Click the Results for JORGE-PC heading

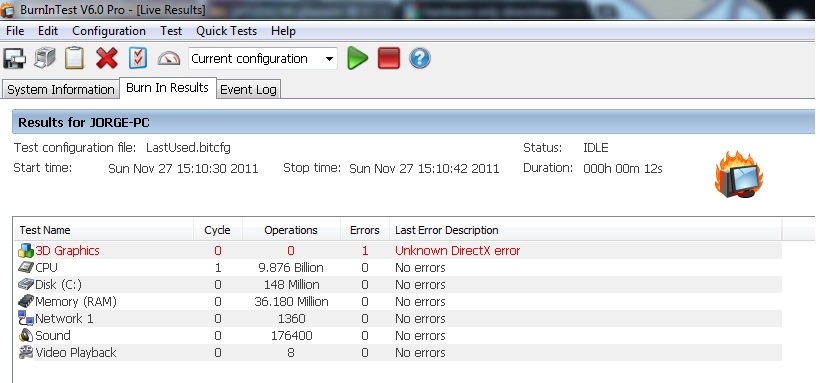tap(84, 123)
